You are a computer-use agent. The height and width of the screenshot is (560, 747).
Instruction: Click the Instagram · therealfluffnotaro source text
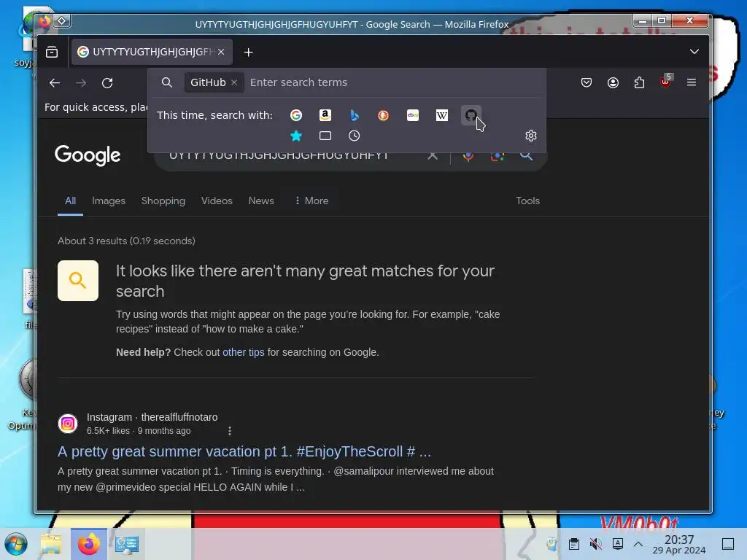pos(152,417)
